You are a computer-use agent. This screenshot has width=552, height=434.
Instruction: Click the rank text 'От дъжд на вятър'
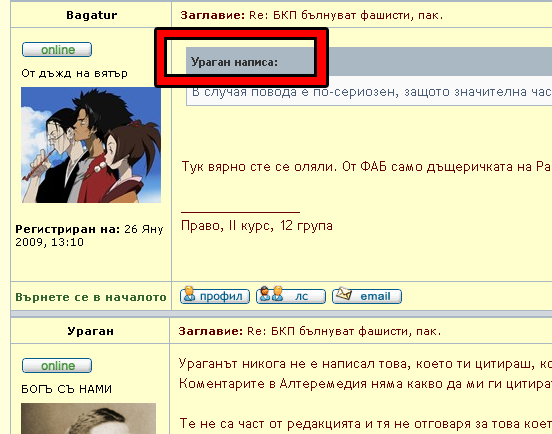click(x=74, y=73)
